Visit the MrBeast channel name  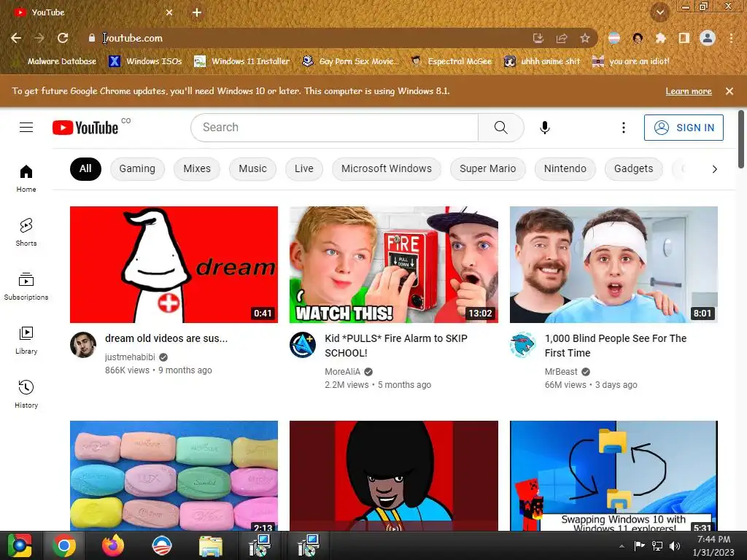tap(561, 371)
